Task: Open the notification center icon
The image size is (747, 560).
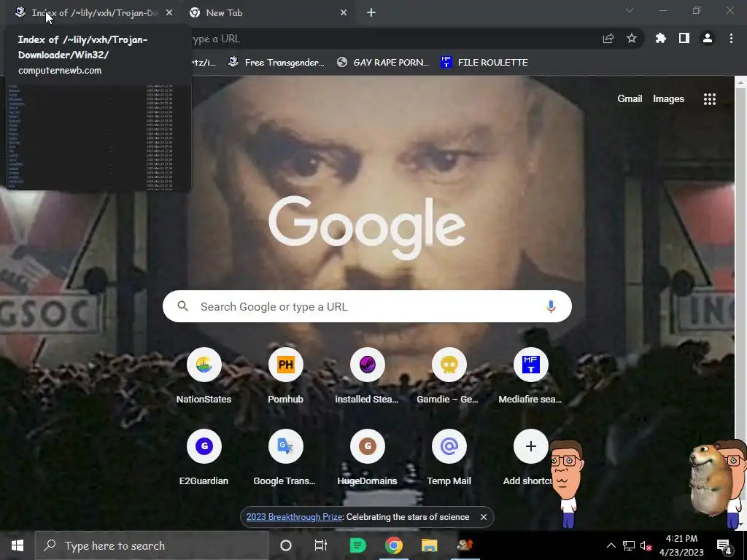Action: (x=724, y=545)
